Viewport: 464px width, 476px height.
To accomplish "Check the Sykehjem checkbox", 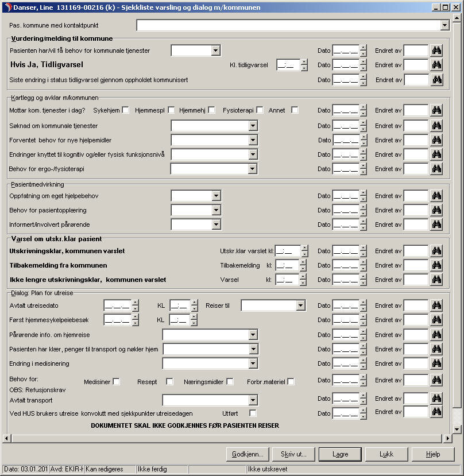I will coord(125,110).
